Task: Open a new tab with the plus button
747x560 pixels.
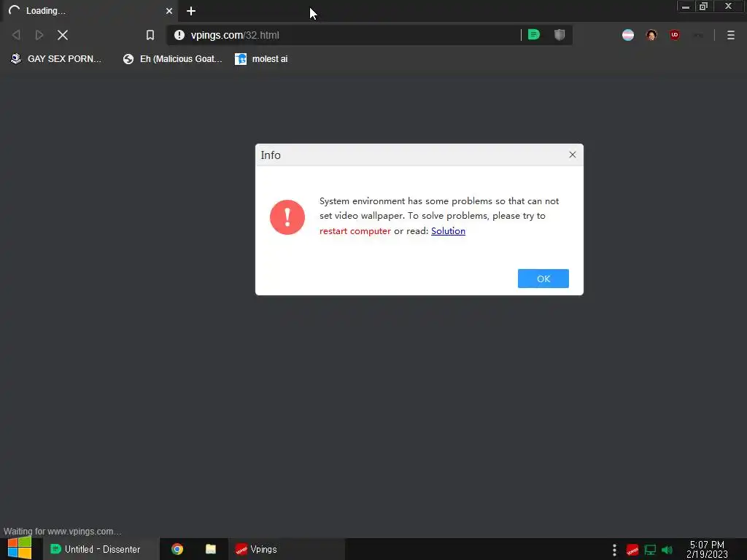Action: pyautogui.click(x=191, y=11)
